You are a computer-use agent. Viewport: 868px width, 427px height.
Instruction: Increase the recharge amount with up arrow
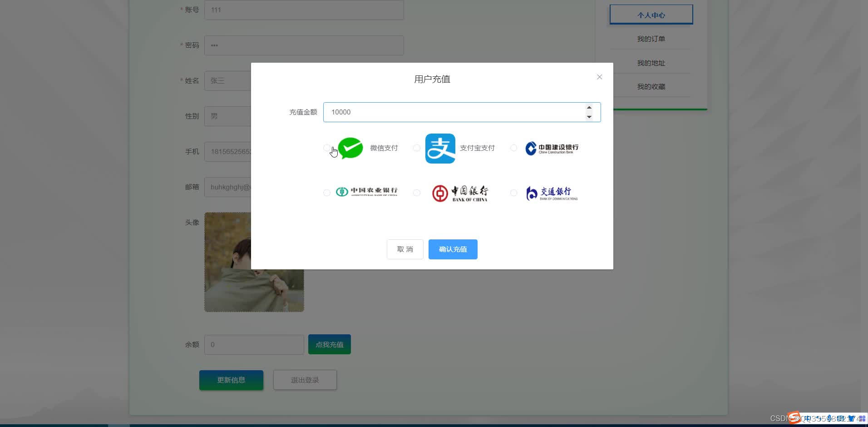pyautogui.click(x=589, y=108)
